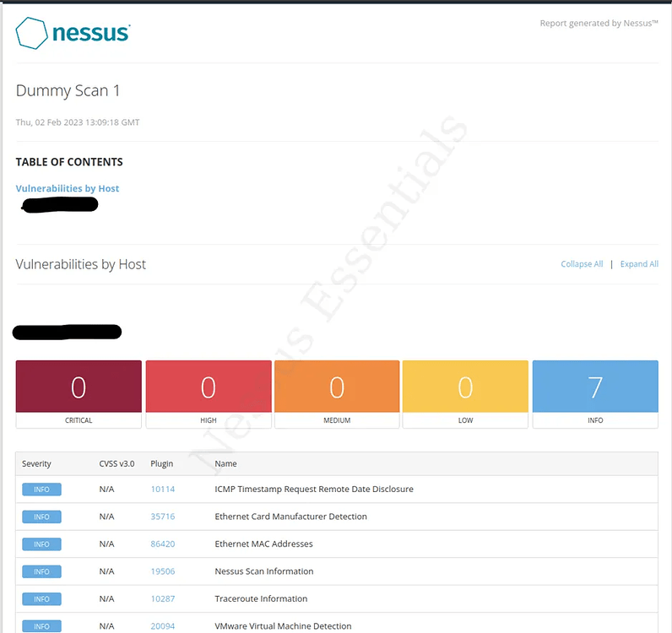Expand the Traceroute Information row

[x=261, y=599]
